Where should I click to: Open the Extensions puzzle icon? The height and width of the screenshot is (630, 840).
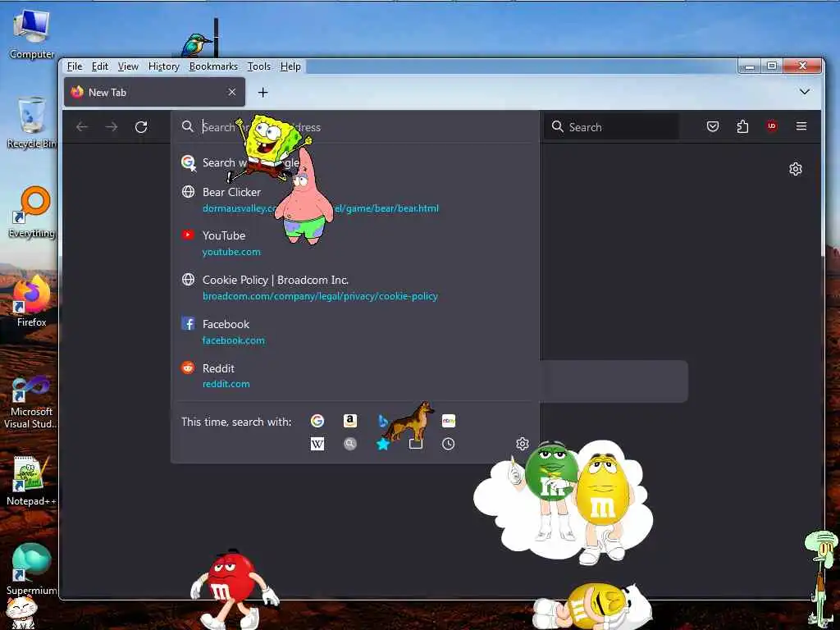(x=742, y=126)
